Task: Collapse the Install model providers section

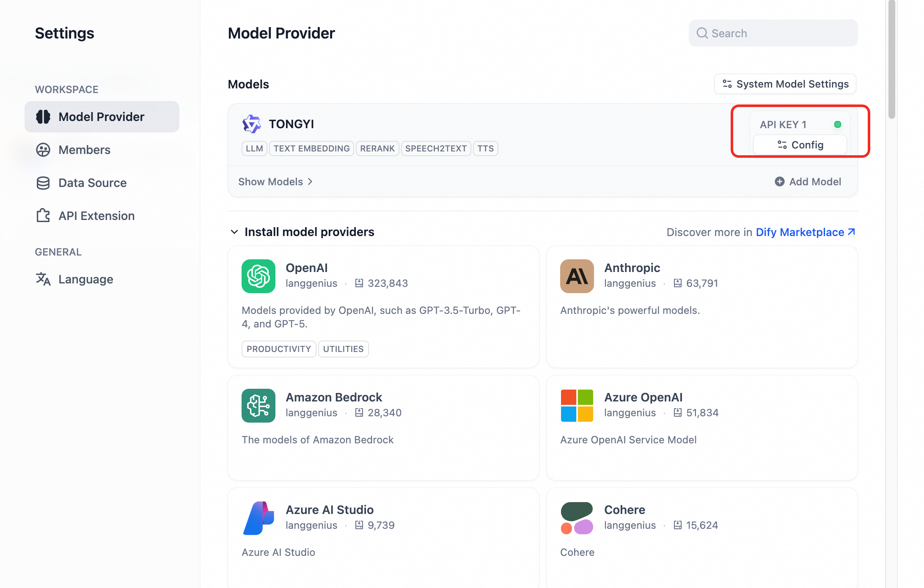Action: (x=234, y=232)
